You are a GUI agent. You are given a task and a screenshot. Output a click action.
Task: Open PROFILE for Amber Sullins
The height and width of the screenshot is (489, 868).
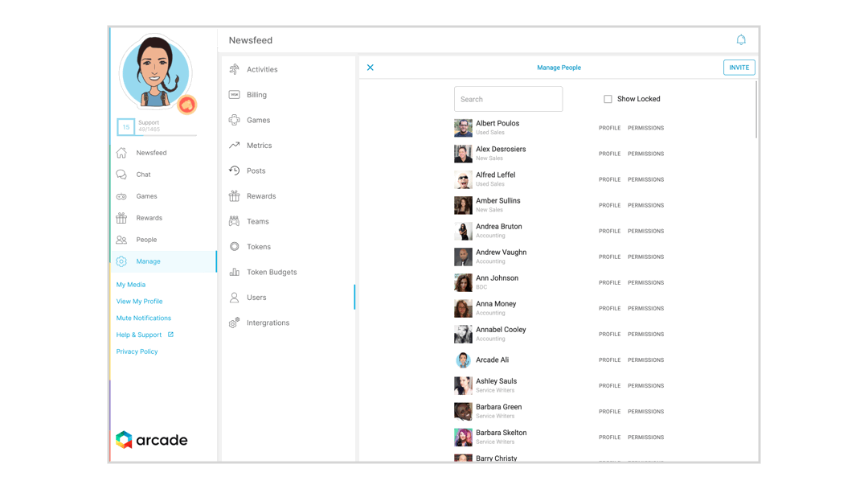click(x=609, y=205)
